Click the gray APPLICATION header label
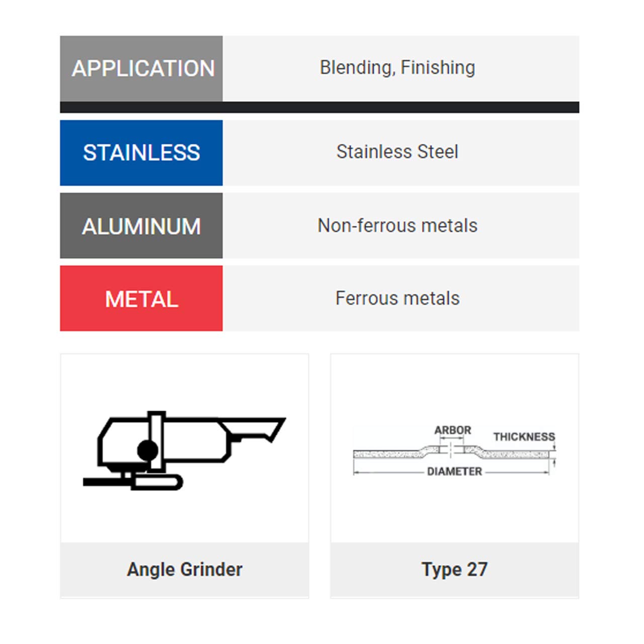 coord(141,68)
